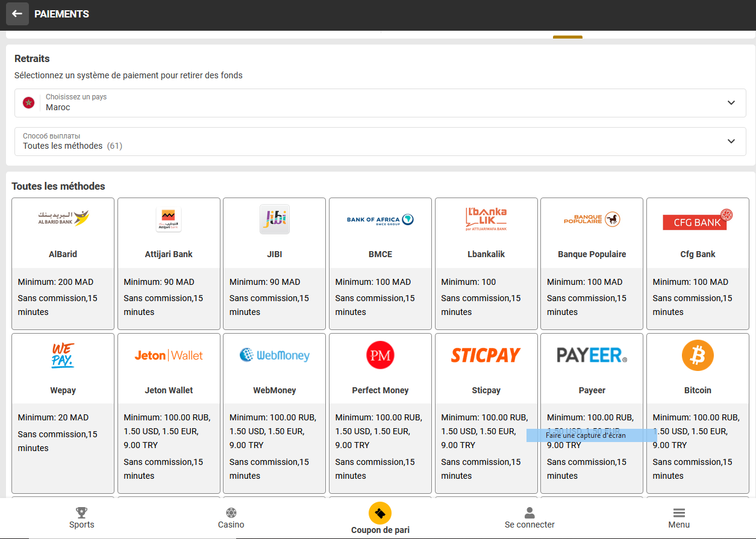
Task: Pick the We Pay logo
Action: coord(63,355)
